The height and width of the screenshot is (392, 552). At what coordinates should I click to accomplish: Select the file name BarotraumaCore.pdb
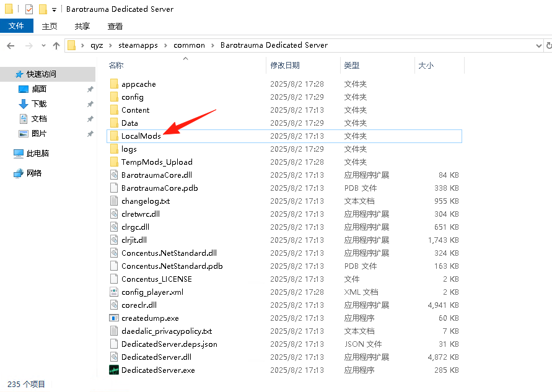[159, 188]
